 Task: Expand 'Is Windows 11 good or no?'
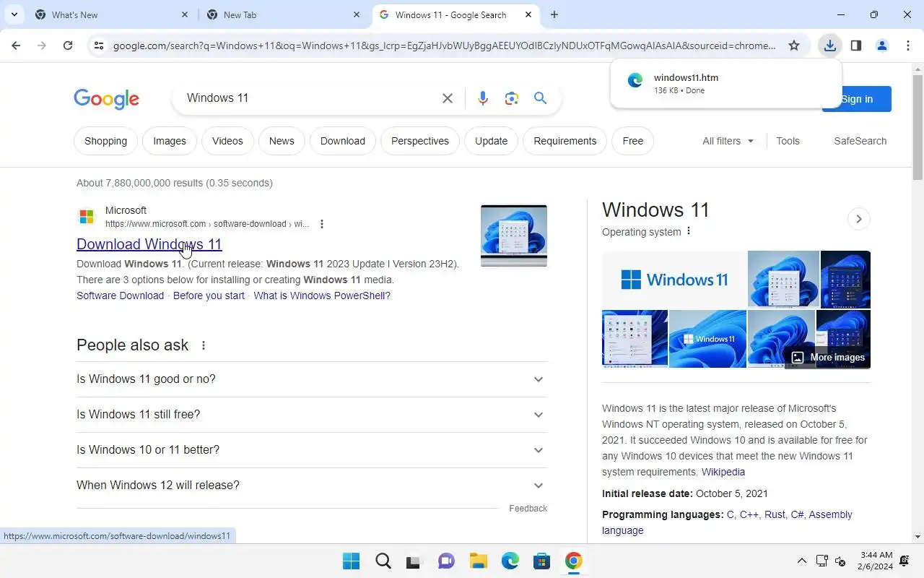[312, 379]
